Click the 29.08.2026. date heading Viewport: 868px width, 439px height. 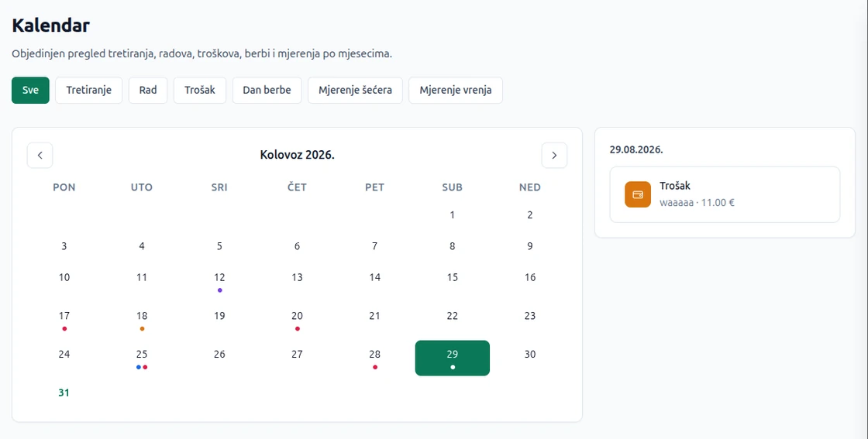click(636, 150)
